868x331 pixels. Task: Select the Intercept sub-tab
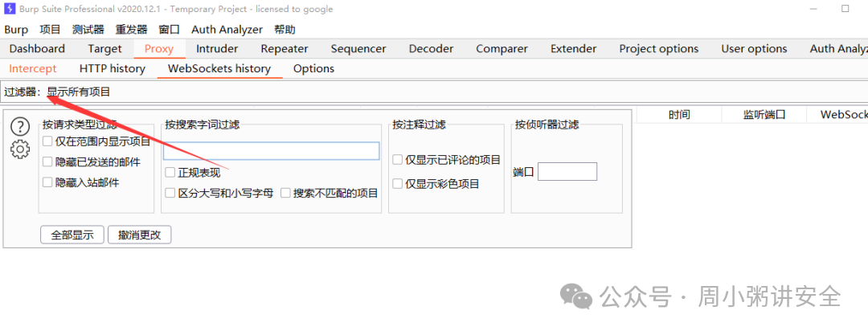[33, 68]
